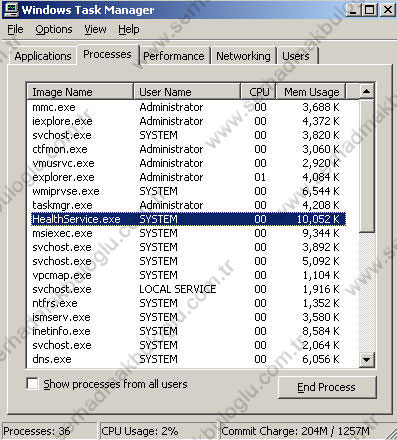Click the Processes: 36 status entry

pyautogui.click(x=50, y=431)
